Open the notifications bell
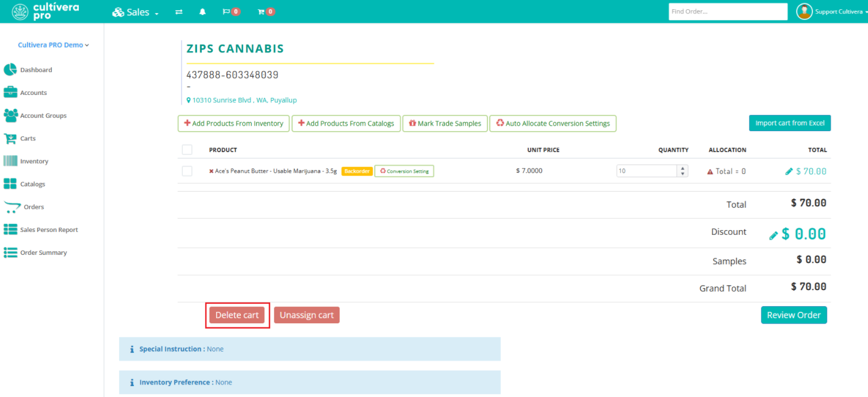This screenshot has height=397, width=868. (202, 12)
